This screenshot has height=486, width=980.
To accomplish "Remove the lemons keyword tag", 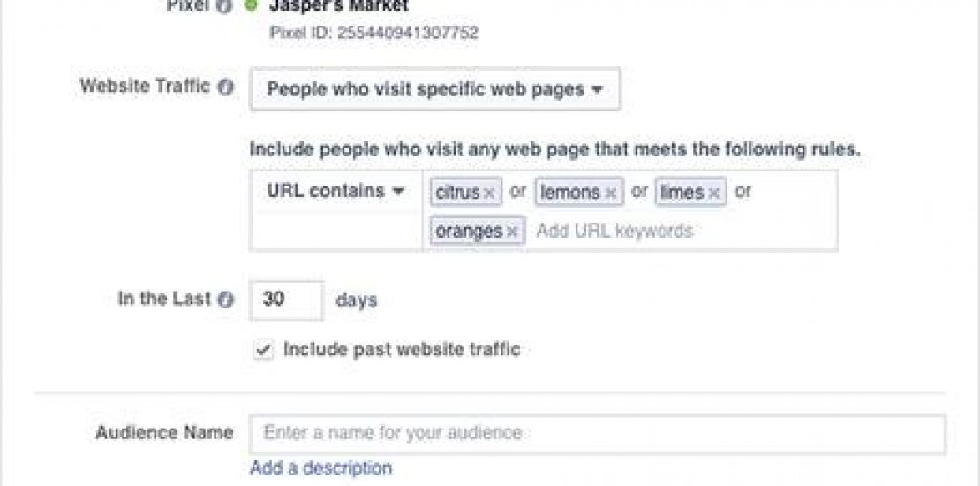I will tap(610, 193).
